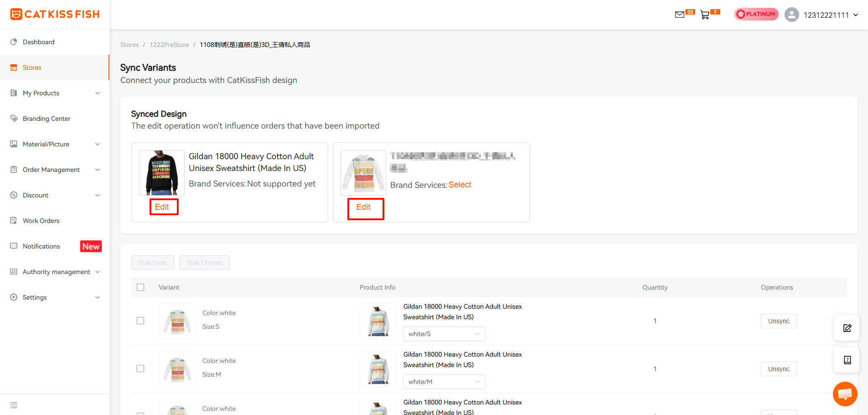Open Order Management menu item

55,170
